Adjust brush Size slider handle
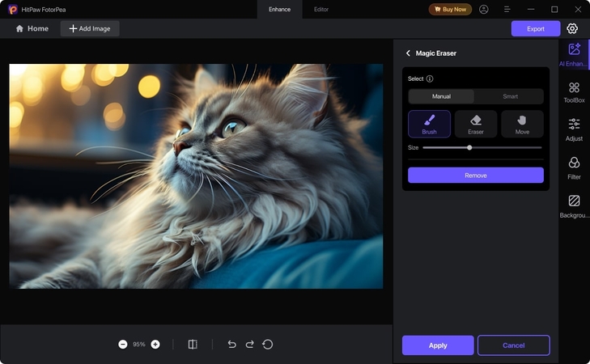 469,147
